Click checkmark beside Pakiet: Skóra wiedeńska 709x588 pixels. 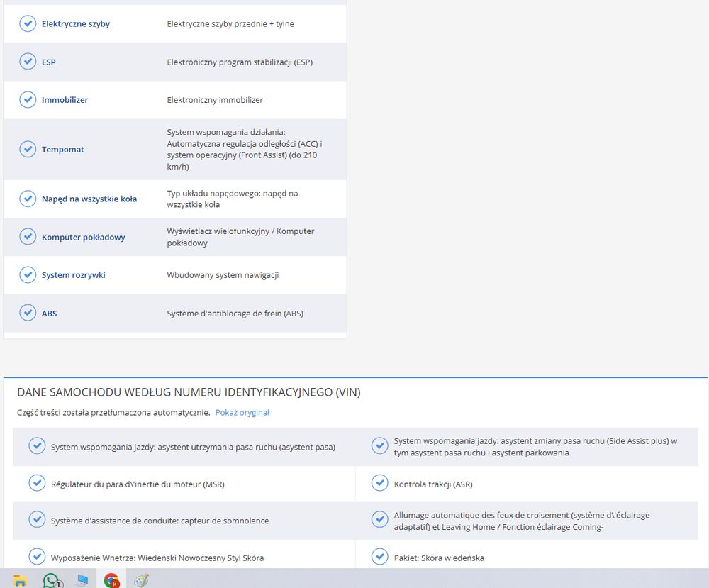[380, 557]
